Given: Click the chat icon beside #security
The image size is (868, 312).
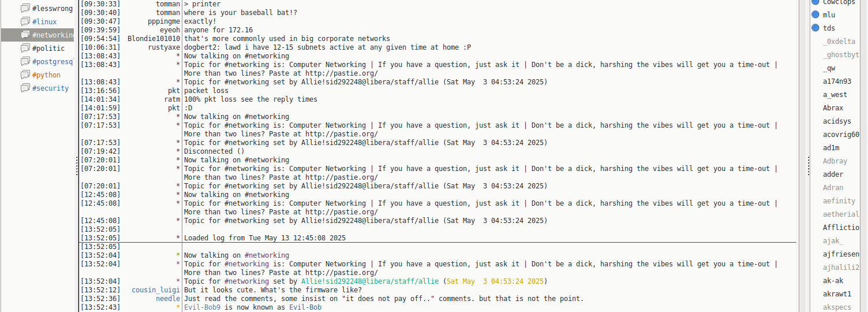Looking at the screenshot, I should coord(25,88).
